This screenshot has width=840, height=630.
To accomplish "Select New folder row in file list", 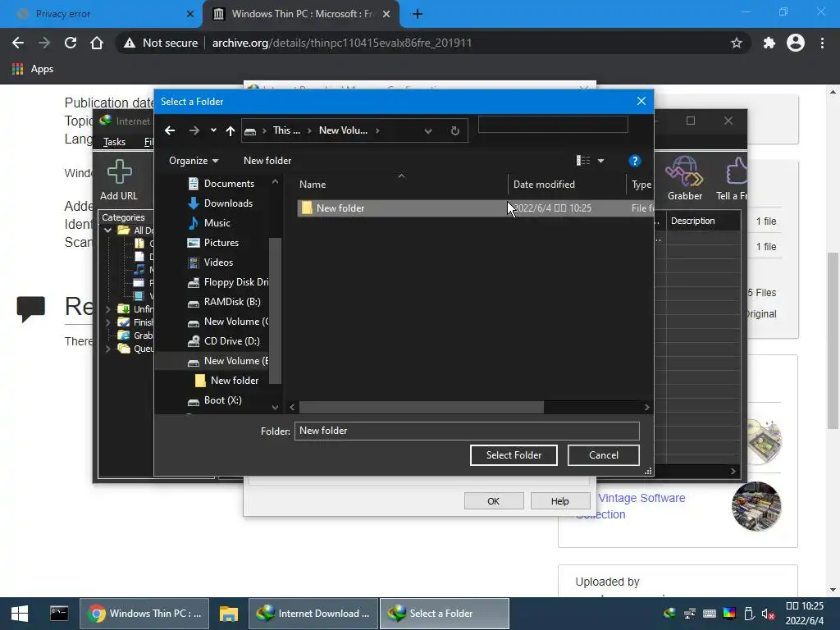I will pos(475,208).
